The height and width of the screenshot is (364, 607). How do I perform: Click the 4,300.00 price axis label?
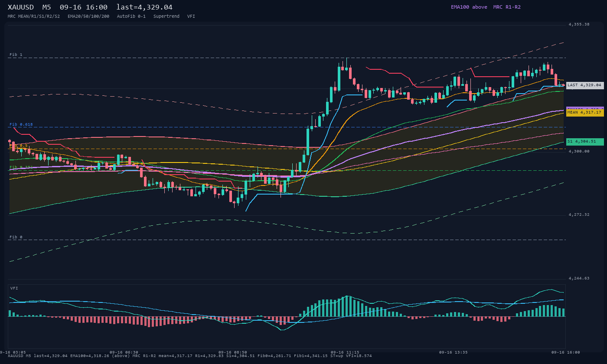[x=579, y=151]
